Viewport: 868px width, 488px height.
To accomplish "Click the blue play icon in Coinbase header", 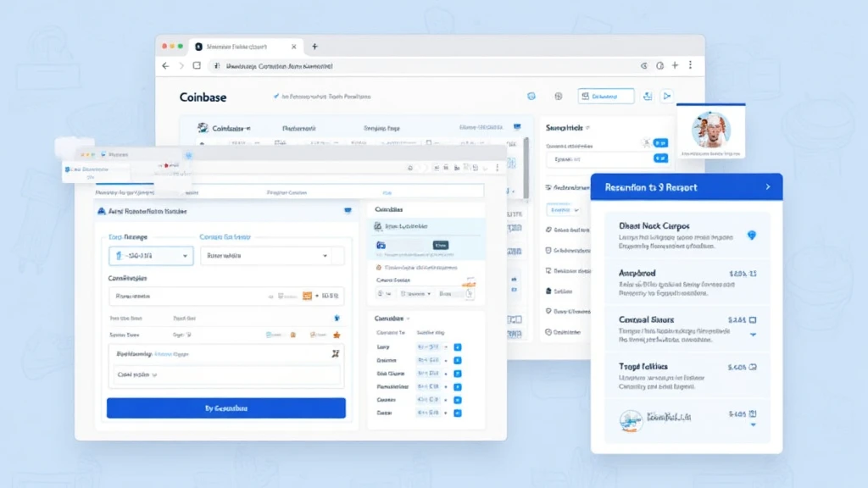I will coord(667,97).
